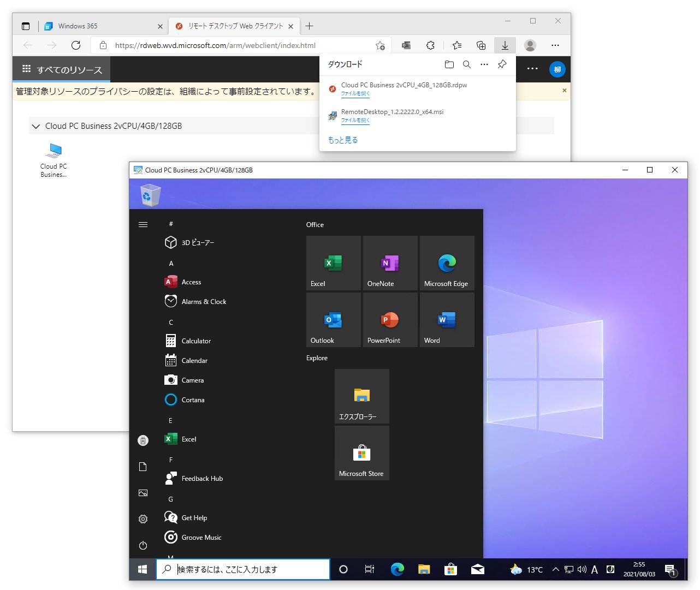Open Edge settings and more menu
700x590 pixels.
click(555, 45)
